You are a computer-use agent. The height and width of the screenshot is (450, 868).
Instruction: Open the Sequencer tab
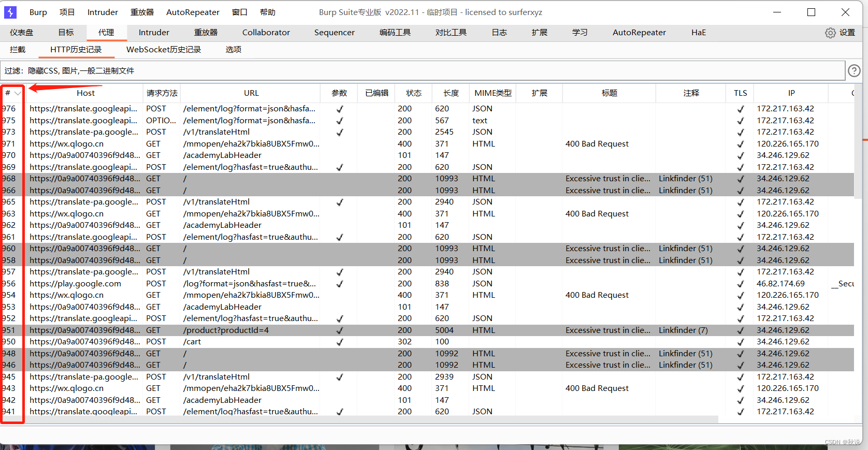(x=335, y=32)
